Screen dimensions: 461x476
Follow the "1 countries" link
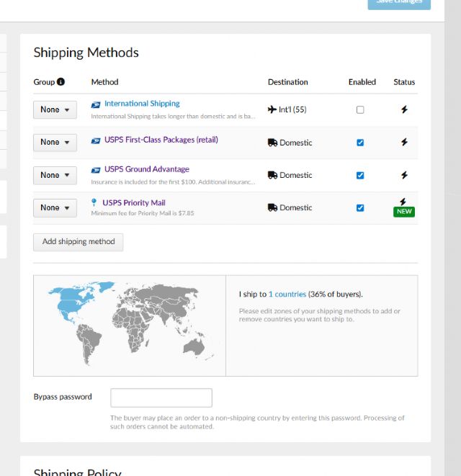287,294
